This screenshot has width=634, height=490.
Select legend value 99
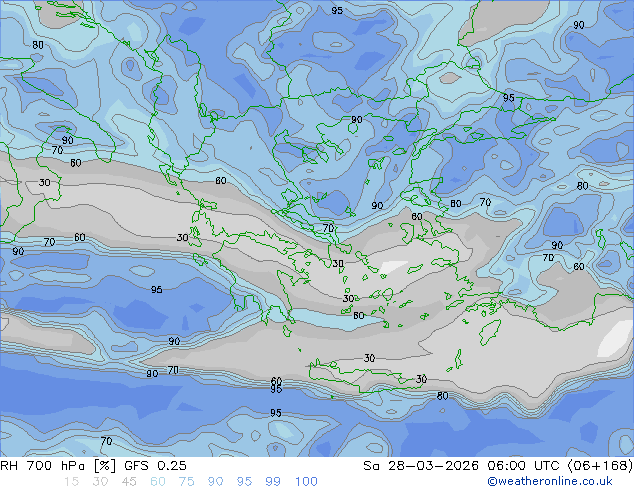273,482
